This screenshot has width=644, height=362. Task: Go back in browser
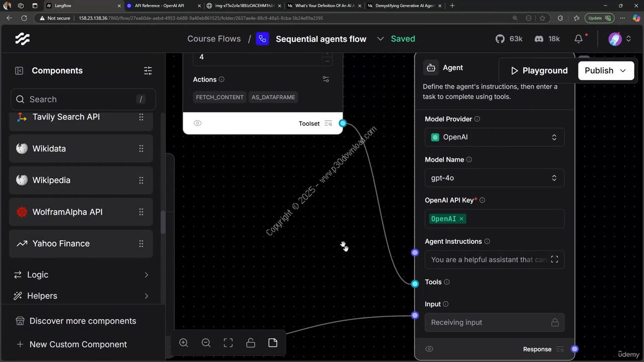(9, 18)
